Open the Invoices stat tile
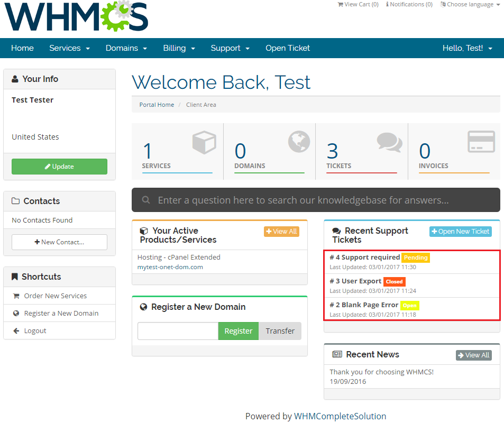The height and width of the screenshot is (423, 504). 454,151
